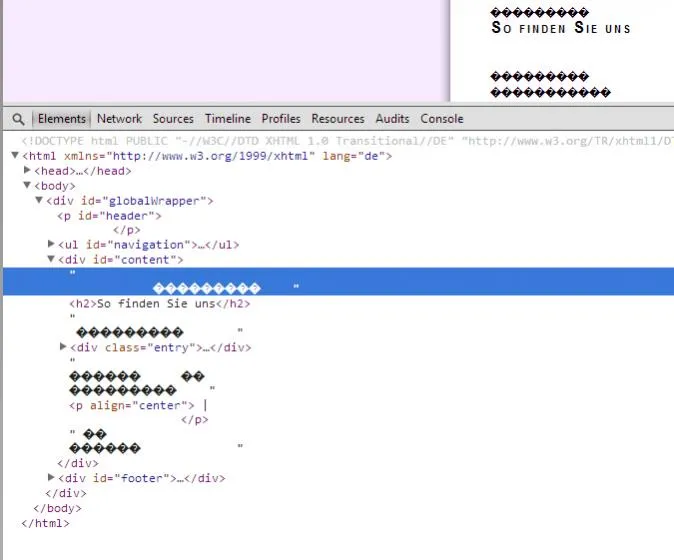674x560 pixels.
Task: Collapse the html root node
Action: 15,155
